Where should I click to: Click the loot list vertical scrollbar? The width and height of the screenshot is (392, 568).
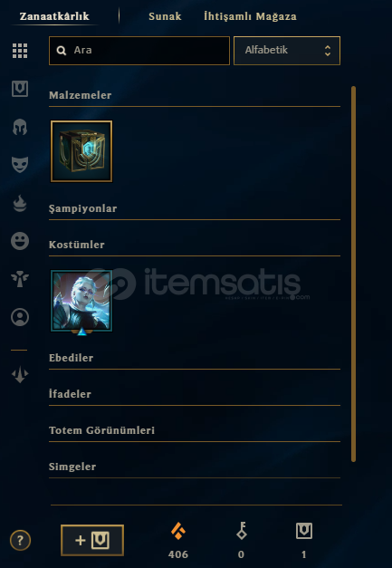pyautogui.click(x=353, y=274)
